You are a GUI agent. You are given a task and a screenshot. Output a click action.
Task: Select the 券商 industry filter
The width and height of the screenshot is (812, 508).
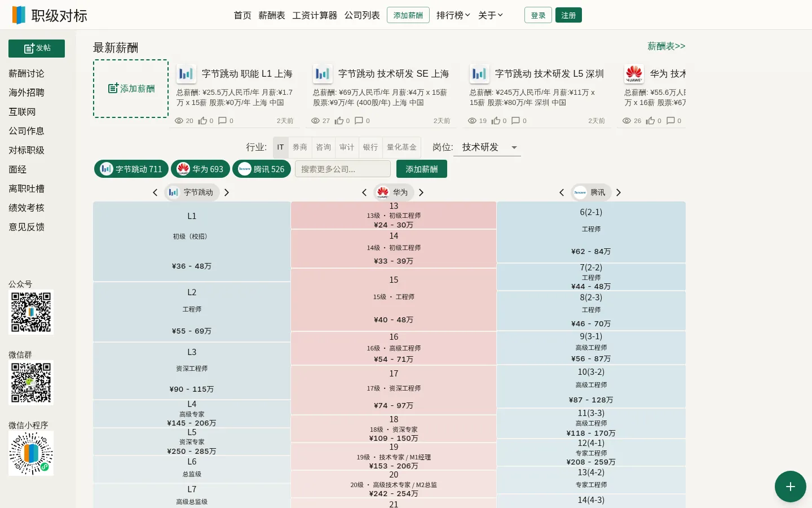(x=300, y=147)
